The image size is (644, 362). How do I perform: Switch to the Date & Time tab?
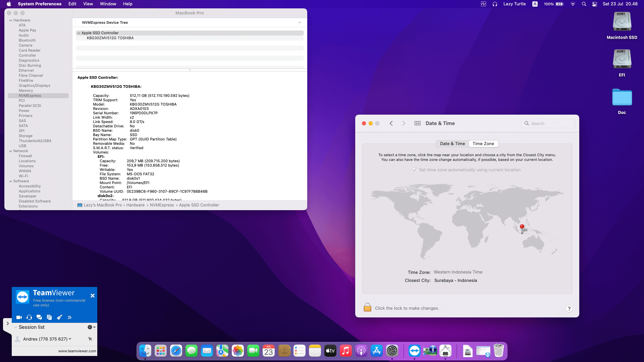(x=452, y=144)
